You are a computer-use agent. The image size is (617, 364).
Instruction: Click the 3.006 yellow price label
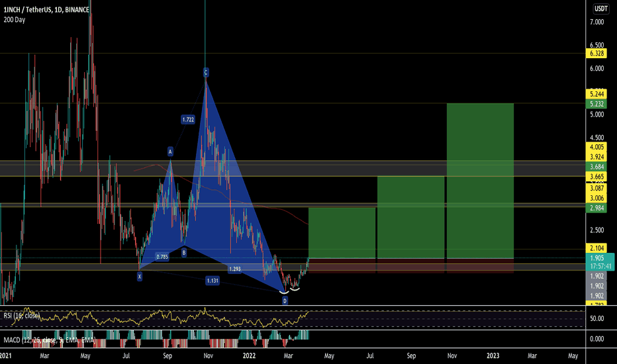pos(596,198)
